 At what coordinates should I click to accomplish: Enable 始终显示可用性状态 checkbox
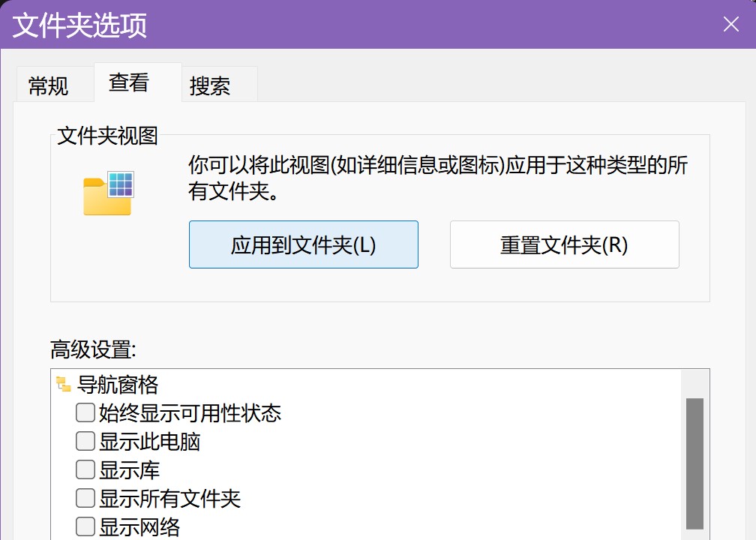[85, 413]
